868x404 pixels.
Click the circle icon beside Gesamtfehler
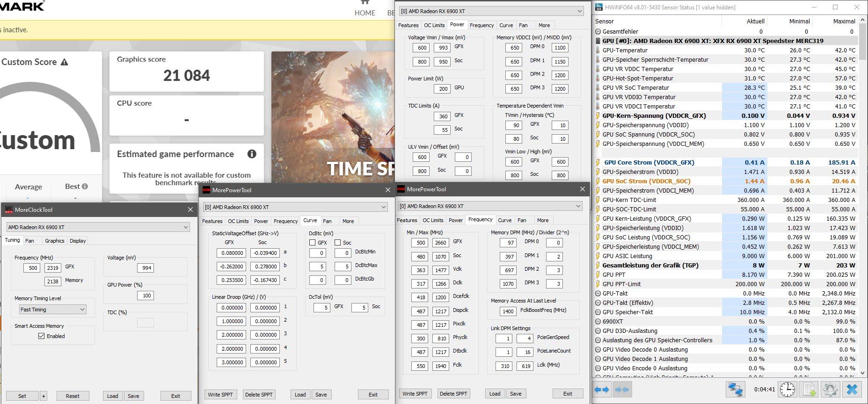click(598, 31)
